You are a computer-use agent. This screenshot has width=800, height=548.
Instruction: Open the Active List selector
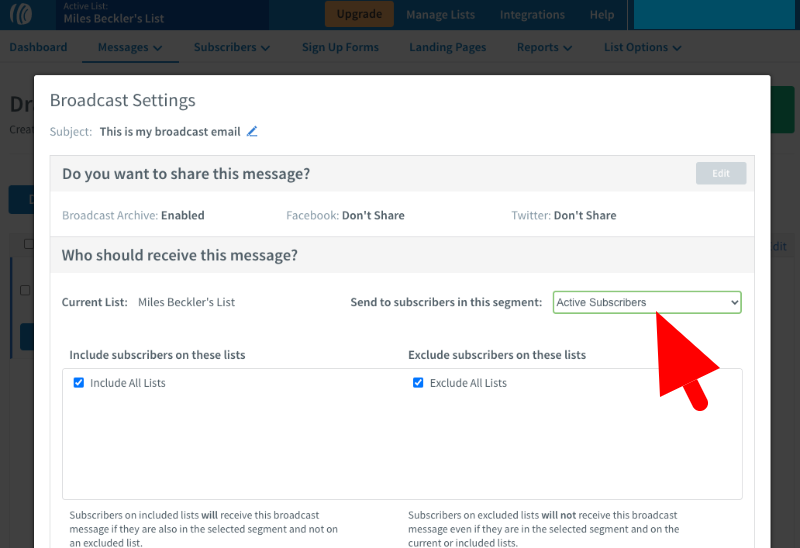pyautogui.click(x=162, y=14)
